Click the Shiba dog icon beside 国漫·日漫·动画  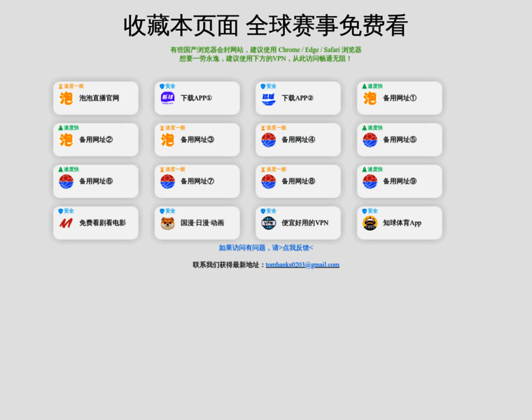coord(167,223)
